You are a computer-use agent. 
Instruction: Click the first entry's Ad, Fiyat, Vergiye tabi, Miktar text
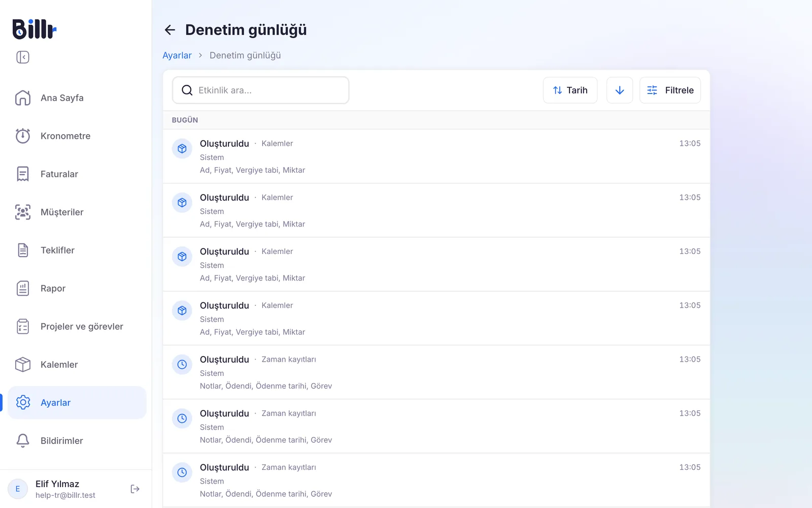tap(252, 170)
